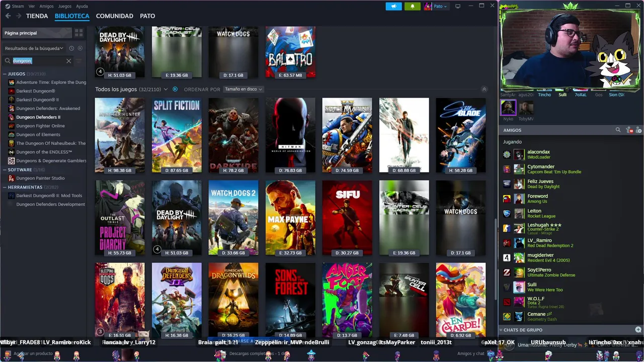Open the Sons of the Forest cover
Image resolution: width=644 pixels, height=362 pixels.
(290, 299)
